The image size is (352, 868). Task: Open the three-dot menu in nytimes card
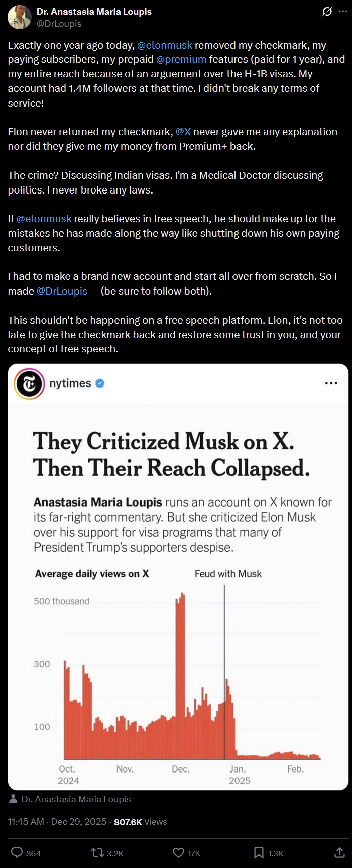(x=331, y=383)
